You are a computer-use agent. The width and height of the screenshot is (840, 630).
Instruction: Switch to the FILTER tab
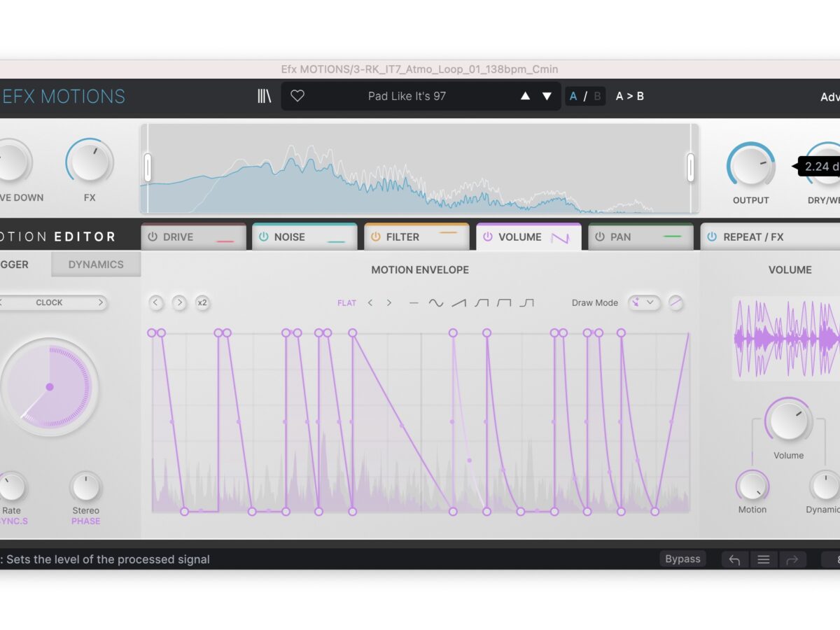416,237
